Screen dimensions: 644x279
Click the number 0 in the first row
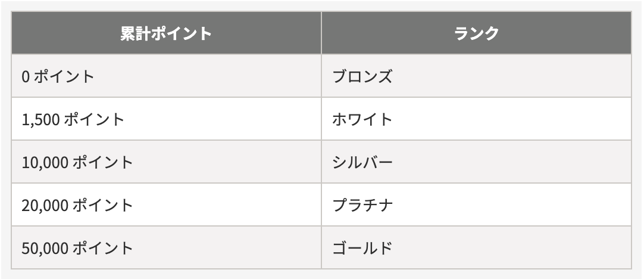25,77
